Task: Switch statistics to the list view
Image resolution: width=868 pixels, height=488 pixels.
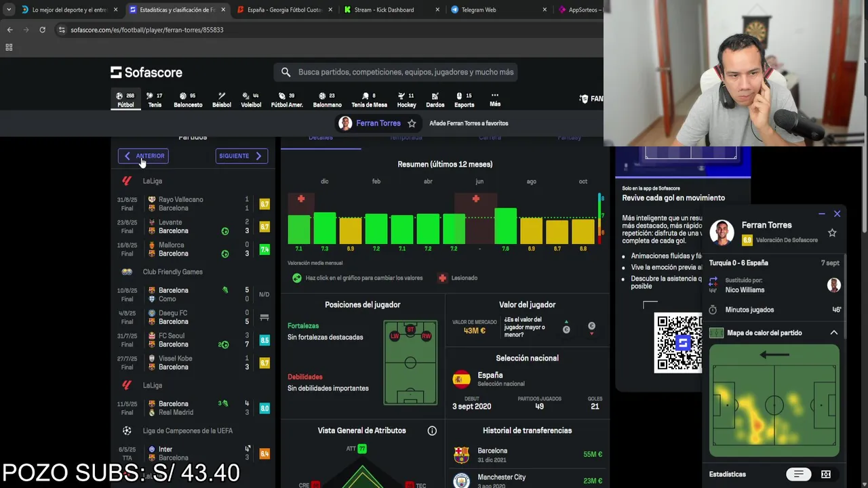Action: 799,474
